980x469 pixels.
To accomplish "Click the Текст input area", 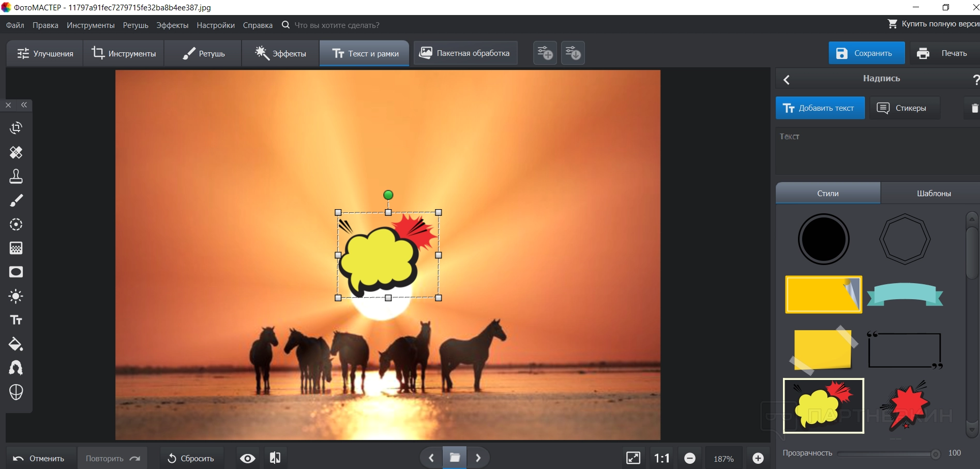I will click(x=878, y=151).
